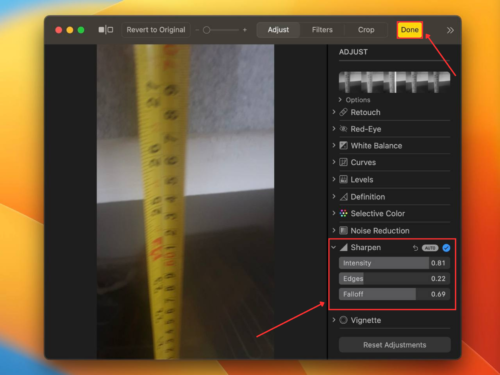The width and height of the screenshot is (500, 375).
Task: Click the Edges value 0.22
Action: coord(438,279)
